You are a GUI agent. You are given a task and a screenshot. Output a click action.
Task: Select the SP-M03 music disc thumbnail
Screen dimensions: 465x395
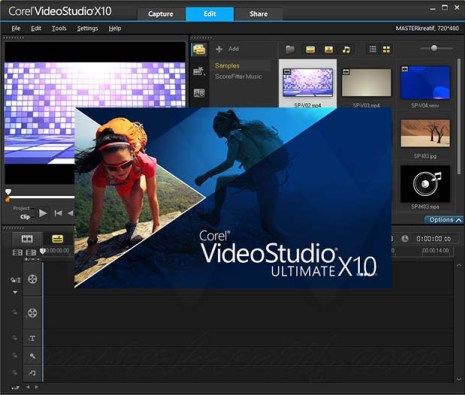(425, 184)
